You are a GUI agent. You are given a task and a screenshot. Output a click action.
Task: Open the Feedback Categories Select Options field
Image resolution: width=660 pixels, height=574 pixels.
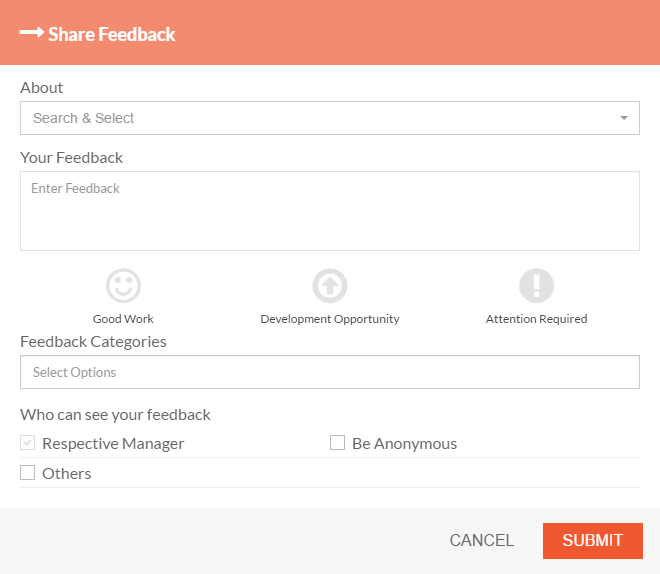pos(330,372)
